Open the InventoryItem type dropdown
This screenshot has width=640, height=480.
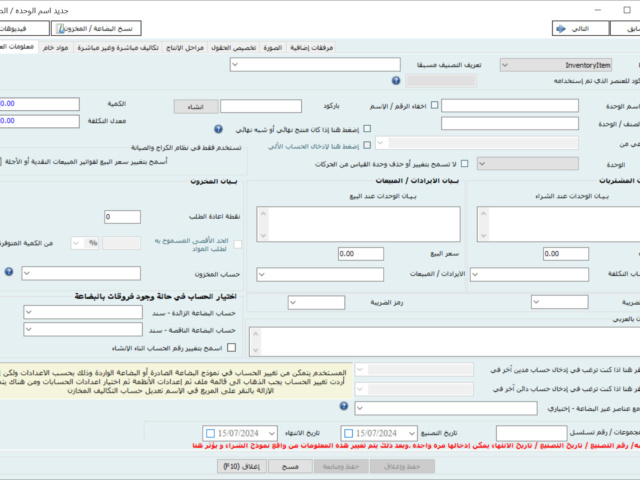click(556, 65)
